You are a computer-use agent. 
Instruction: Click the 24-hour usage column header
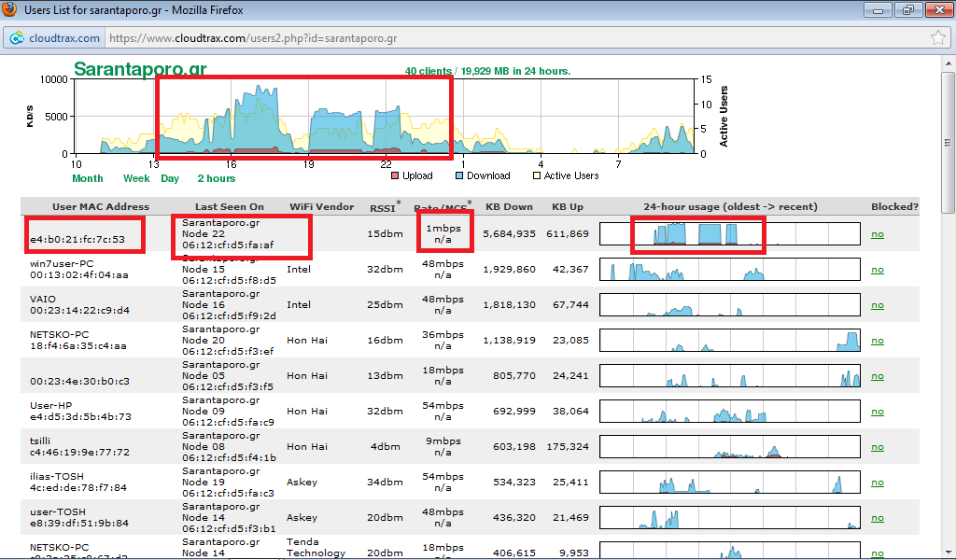click(730, 206)
